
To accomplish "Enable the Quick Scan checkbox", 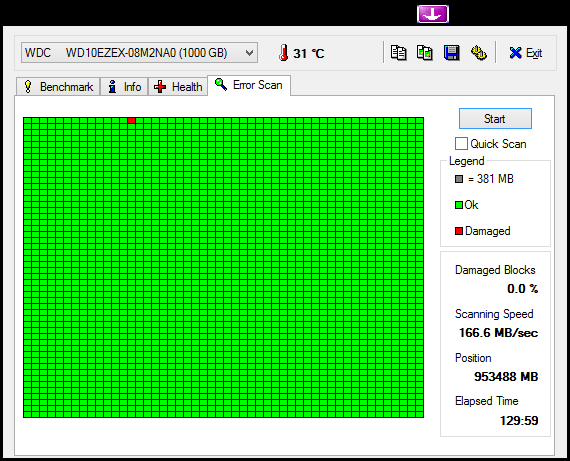I will coord(461,144).
